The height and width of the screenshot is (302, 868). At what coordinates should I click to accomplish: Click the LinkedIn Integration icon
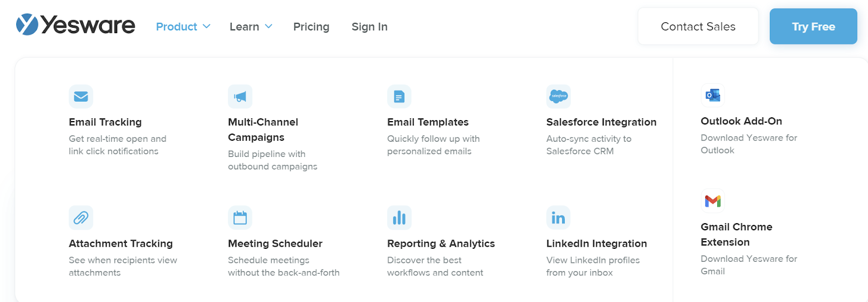pyautogui.click(x=558, y=218)
